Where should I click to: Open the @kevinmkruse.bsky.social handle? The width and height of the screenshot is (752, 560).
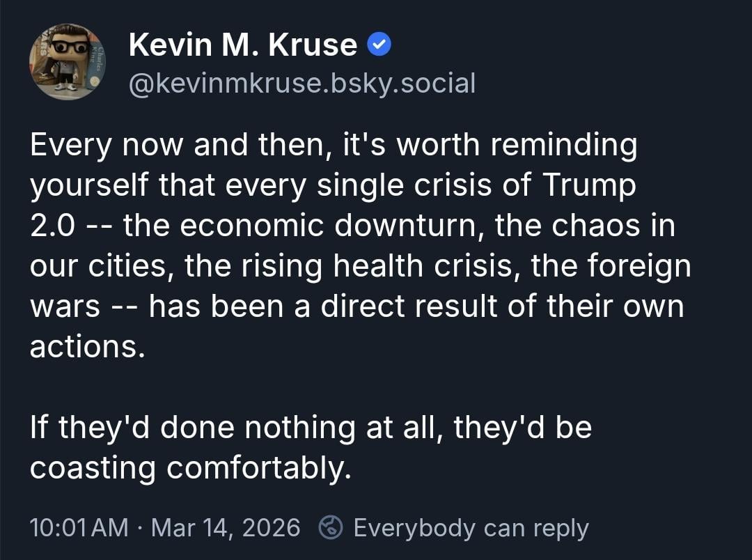click(301, 84)
